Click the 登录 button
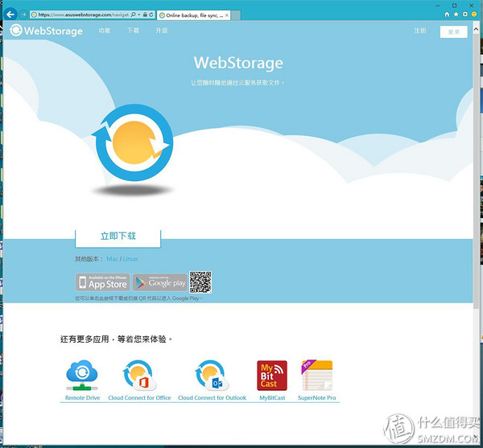 (x=454, y=31)
